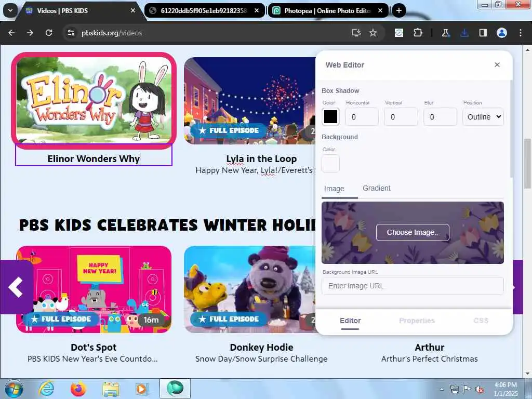Open the Lyla in the Loop thumbnail
Image resolution: width=532 pixels, height=399 pixels.
[x=250, y=100]
